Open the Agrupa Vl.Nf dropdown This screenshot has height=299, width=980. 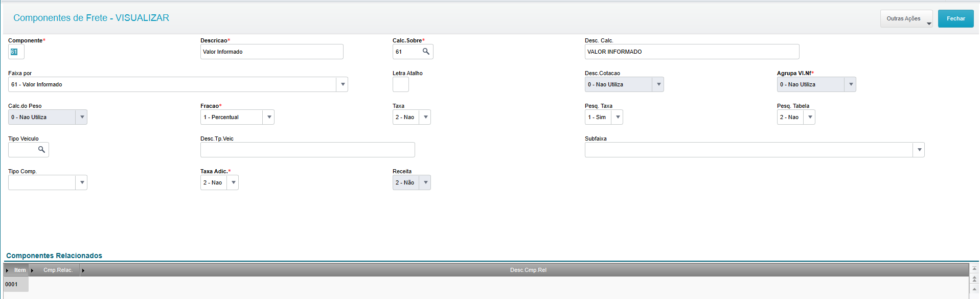(x=851, y=84)
